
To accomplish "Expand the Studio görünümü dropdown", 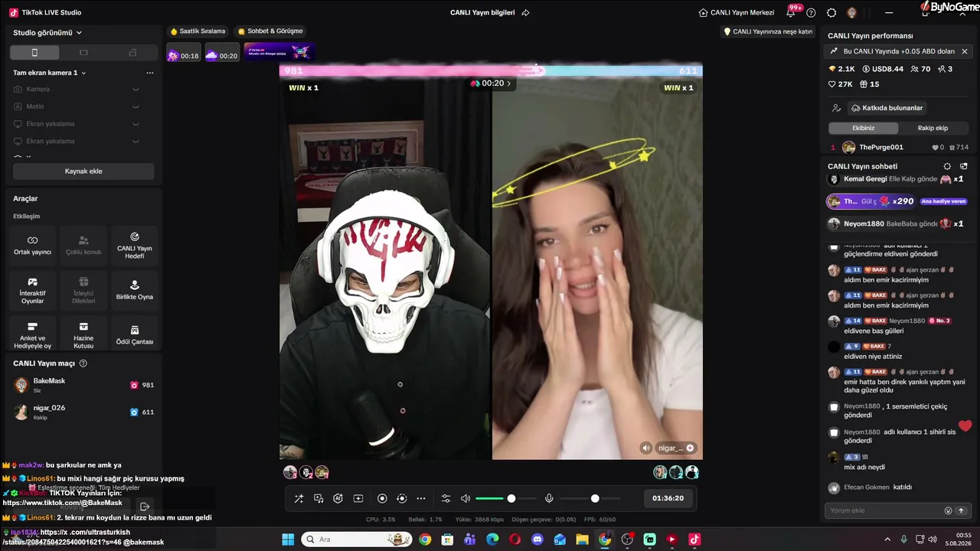I will point(47,33).
